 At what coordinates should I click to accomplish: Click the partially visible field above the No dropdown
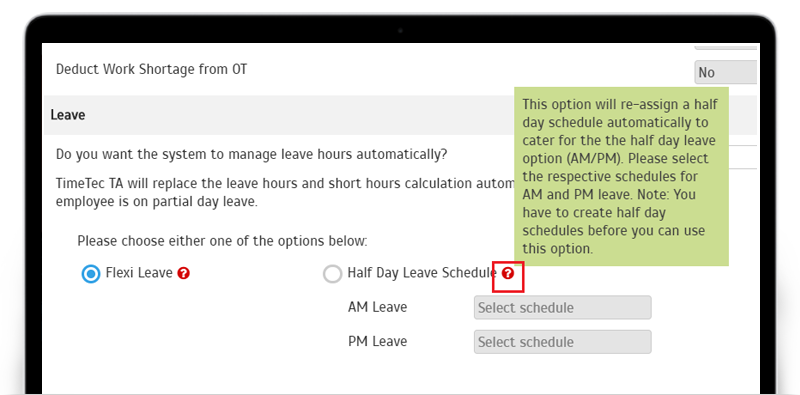point(726,46)
